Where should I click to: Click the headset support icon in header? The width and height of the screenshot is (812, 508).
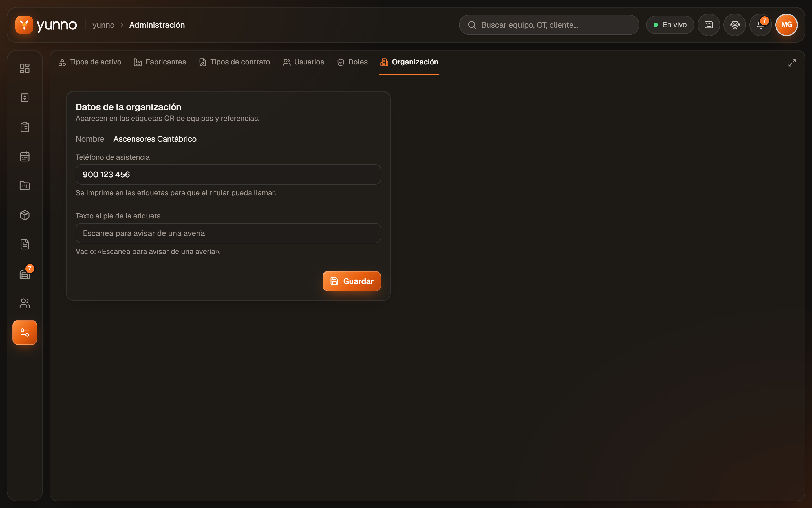pos(735,25)
